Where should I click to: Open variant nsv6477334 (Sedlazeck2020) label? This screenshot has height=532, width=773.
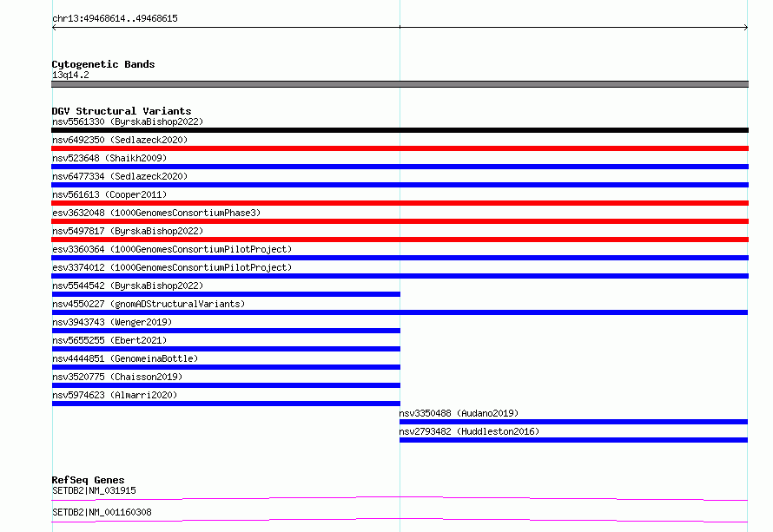(x=120, y=176)
